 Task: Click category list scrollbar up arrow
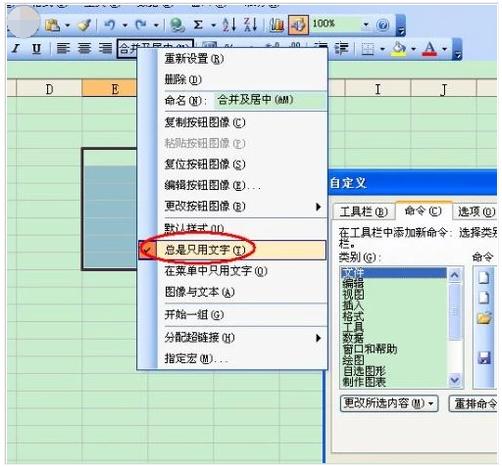[x=455, y=275]
